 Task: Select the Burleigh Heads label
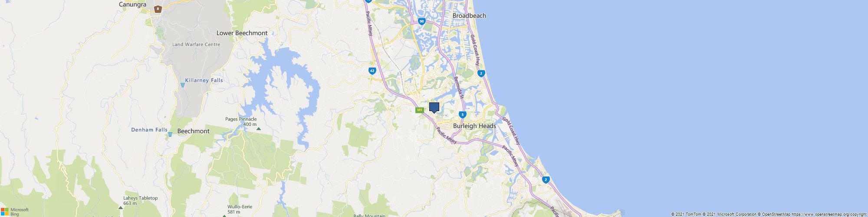pyautogui.click(x=474, y=126)
